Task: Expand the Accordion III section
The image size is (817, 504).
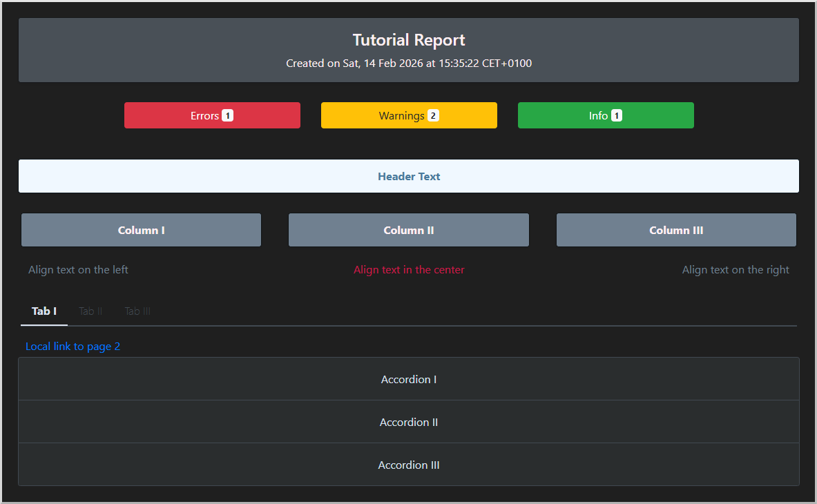Action: point(409,465)
